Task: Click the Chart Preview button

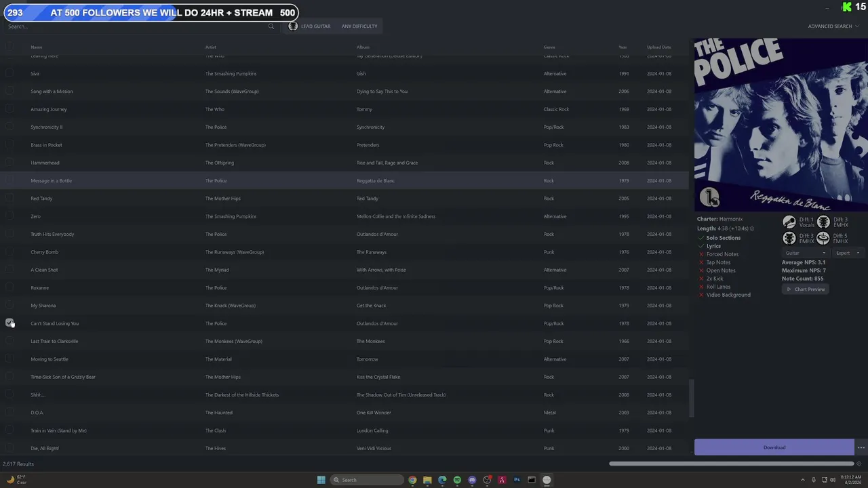Action: coord(806,289)
